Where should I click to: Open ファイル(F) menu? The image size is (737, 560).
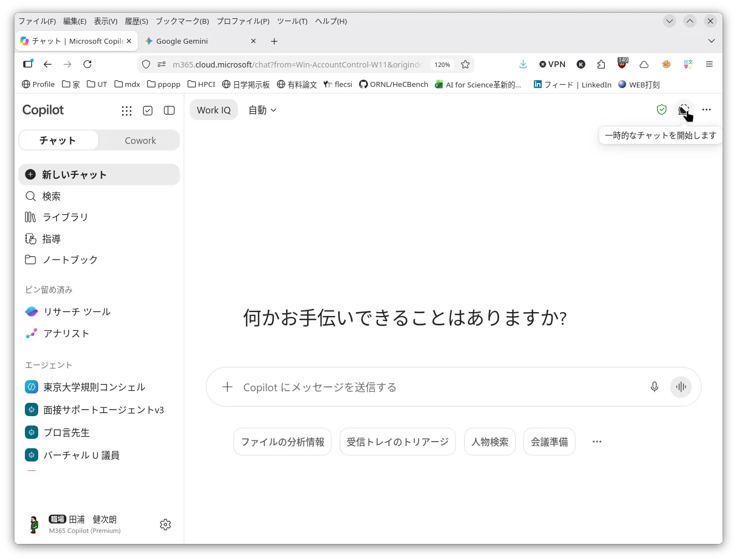(37, 21)
